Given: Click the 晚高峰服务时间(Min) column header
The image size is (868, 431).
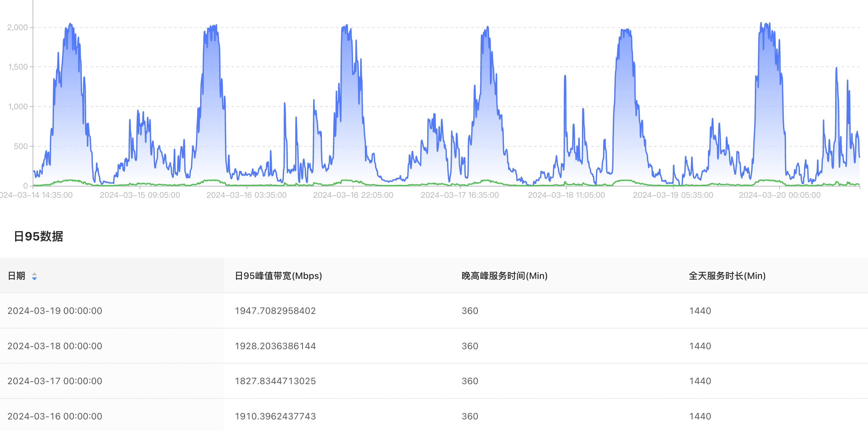Looking at the screenshot, I should (x=505, y=276).
